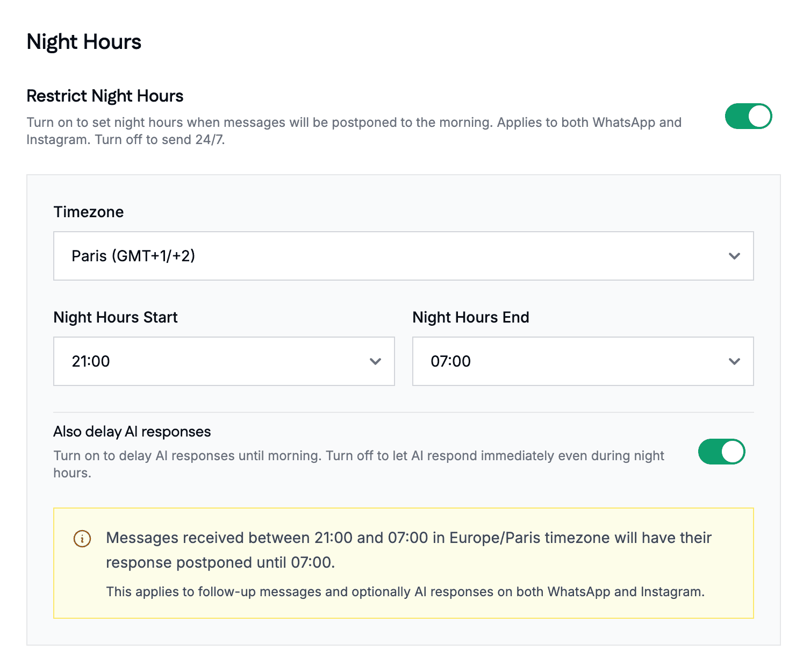Click the Restrict Night Hours label
The image size is (803, 672).
point(105,96)
